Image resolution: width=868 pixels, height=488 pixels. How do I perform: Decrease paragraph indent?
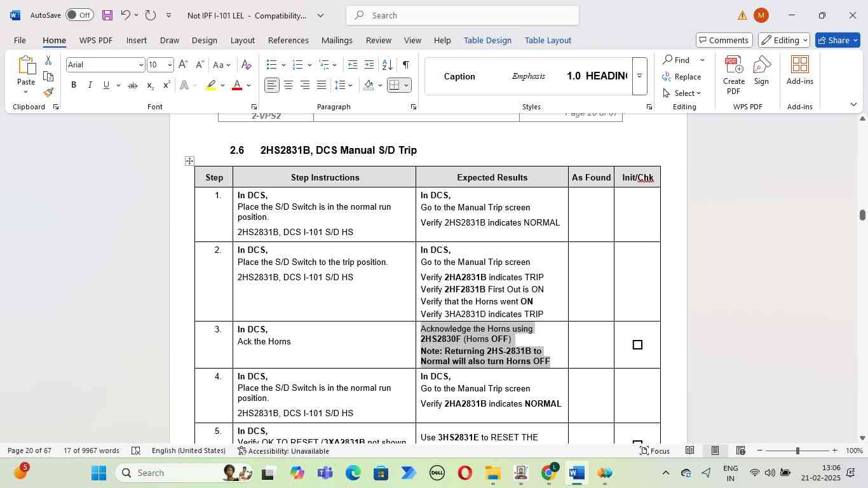pyautogui.click(x=353, y=65)
